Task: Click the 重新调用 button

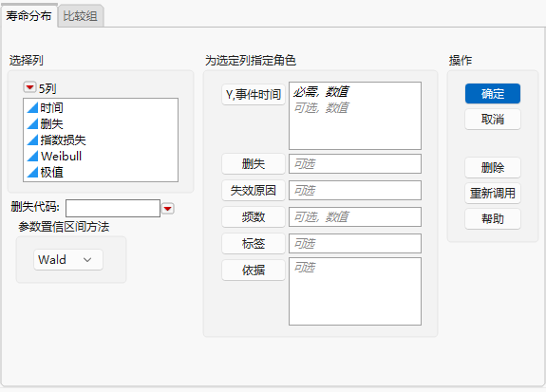Action: (x=493, y=194)
